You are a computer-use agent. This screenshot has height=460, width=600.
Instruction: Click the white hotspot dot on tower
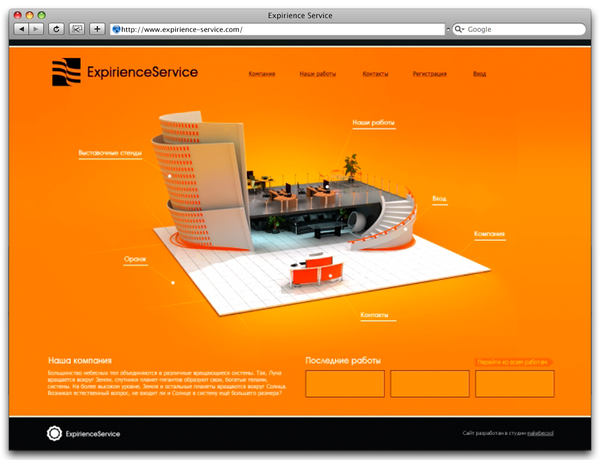170,176
